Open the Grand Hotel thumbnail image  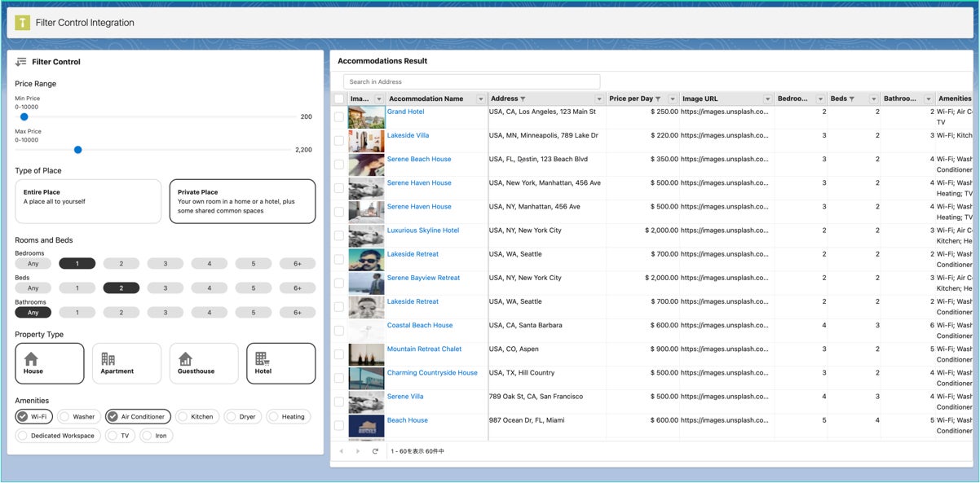[366, 117]
